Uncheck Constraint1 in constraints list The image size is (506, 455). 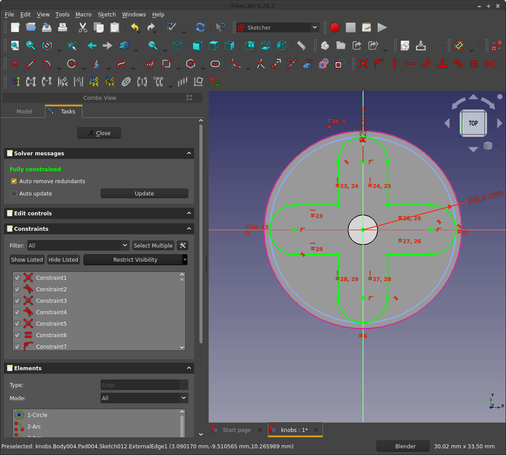coord(17,277)
